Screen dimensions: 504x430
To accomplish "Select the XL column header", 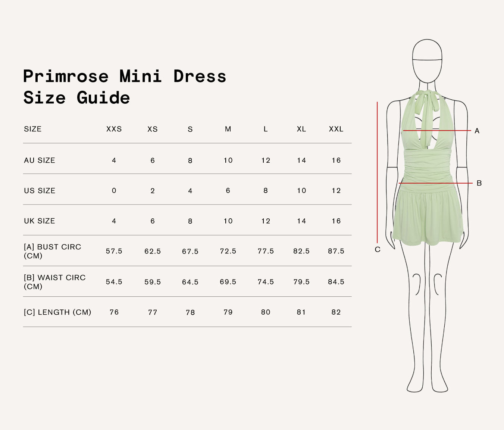I will [301, 129].
